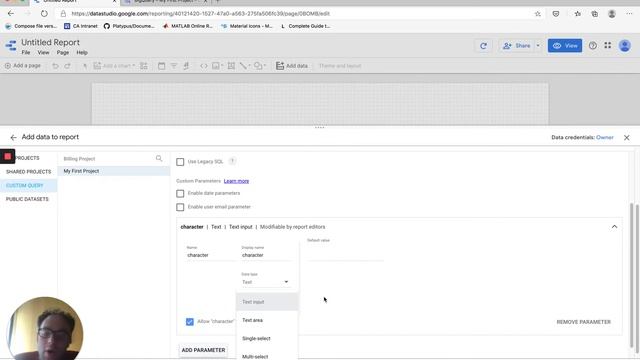Open the Use Legacy SQL help icon
This screenshot has height=360, width=640.
point(232,161)
